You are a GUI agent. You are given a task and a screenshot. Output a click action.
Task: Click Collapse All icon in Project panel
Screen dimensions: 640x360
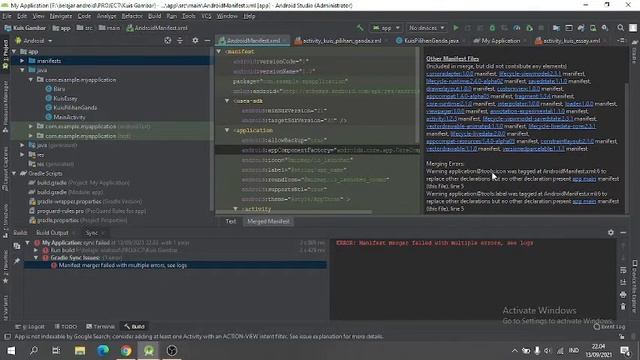tap(180, 41)
